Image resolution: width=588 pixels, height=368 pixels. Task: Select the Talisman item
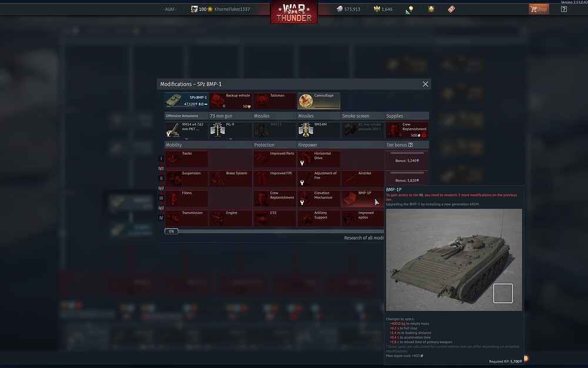275,101
